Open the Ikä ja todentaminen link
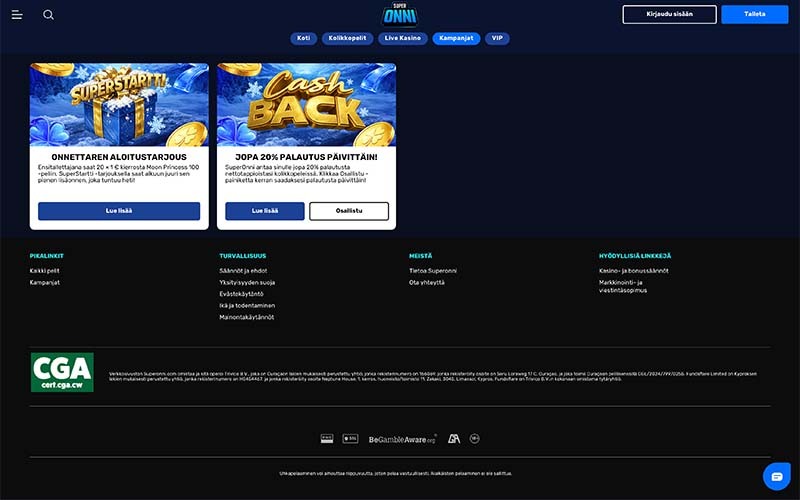 pos(247,306)
